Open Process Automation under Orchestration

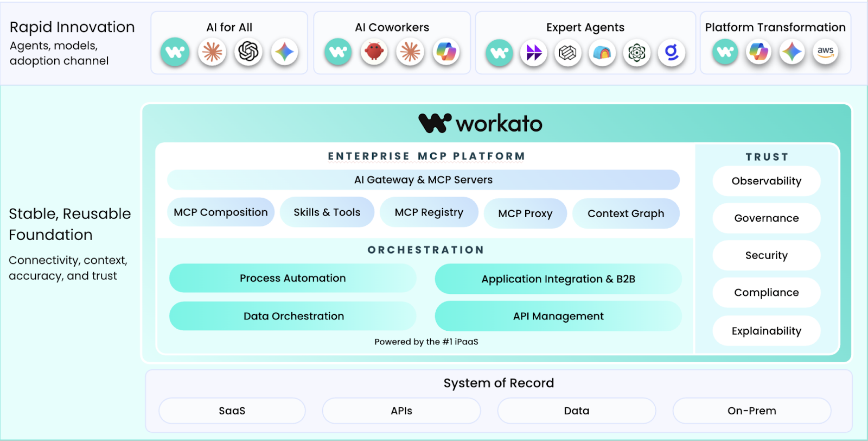tap(292, 278)
